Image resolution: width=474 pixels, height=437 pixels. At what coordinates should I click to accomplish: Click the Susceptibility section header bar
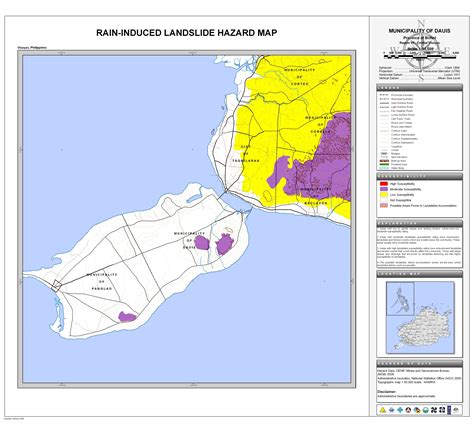pyautogui.click(x=419, y=176)
